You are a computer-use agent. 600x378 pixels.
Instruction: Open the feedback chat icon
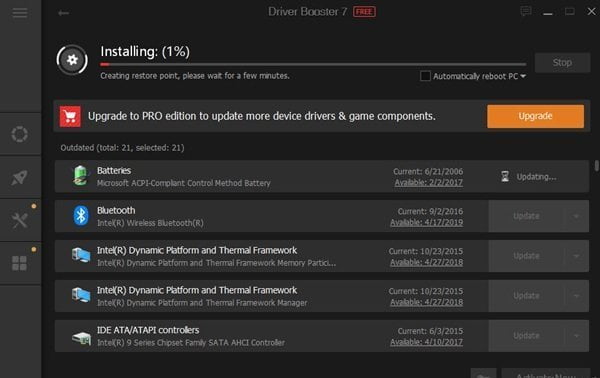526,11
